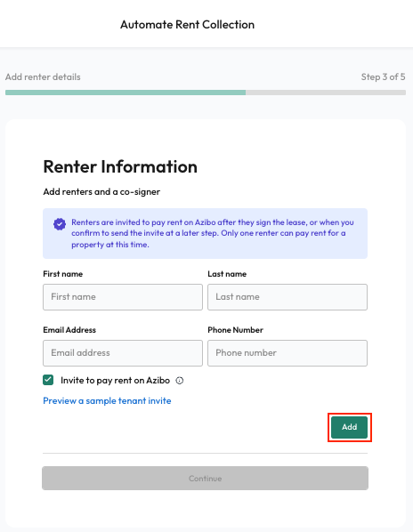Click the bold Email Address field label
Image resolution: width=413 pixels, height=532 pixels.
[x=69, y=330]
